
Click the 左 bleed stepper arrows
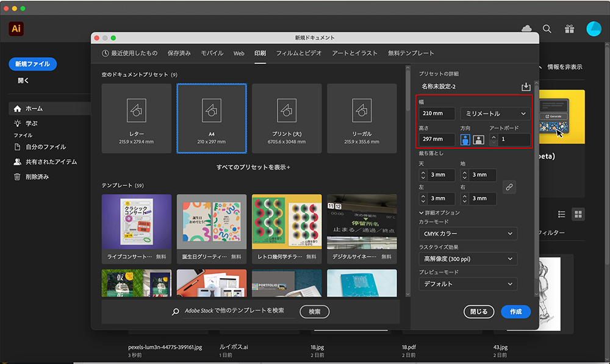[x=423, y=199]
